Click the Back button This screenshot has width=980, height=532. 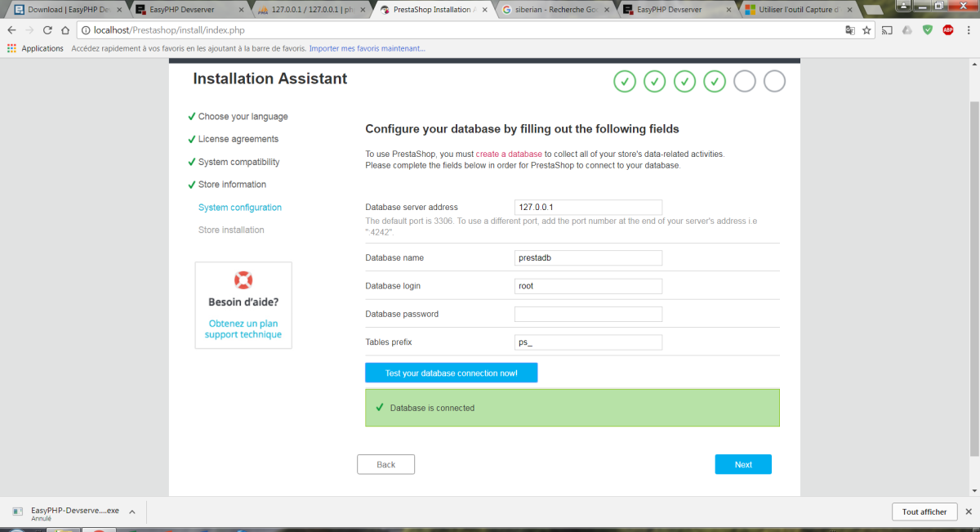[385, 464]
